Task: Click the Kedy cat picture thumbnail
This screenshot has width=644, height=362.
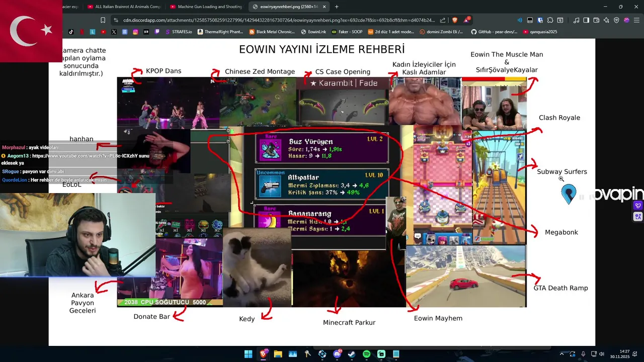Action: point(257,267)
